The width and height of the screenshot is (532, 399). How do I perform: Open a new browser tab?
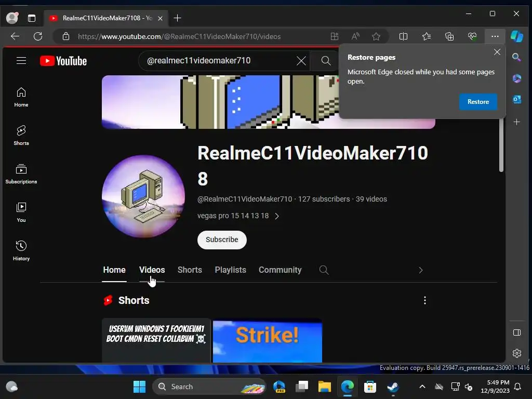point(177,18)
